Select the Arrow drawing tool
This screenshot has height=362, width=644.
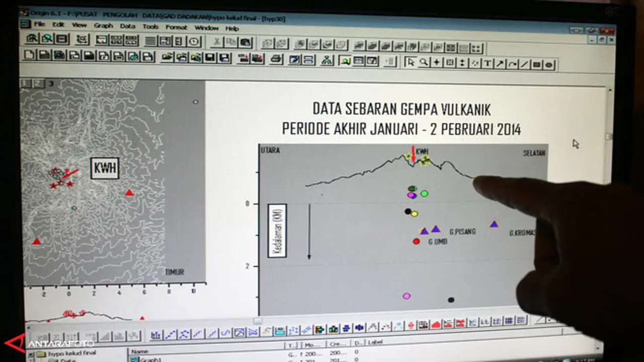coord(500,64)
